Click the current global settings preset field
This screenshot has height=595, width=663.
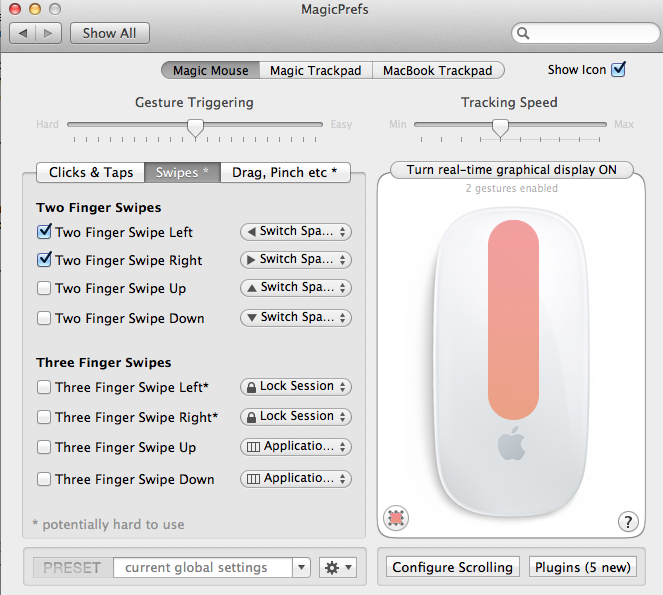[203, 568]
